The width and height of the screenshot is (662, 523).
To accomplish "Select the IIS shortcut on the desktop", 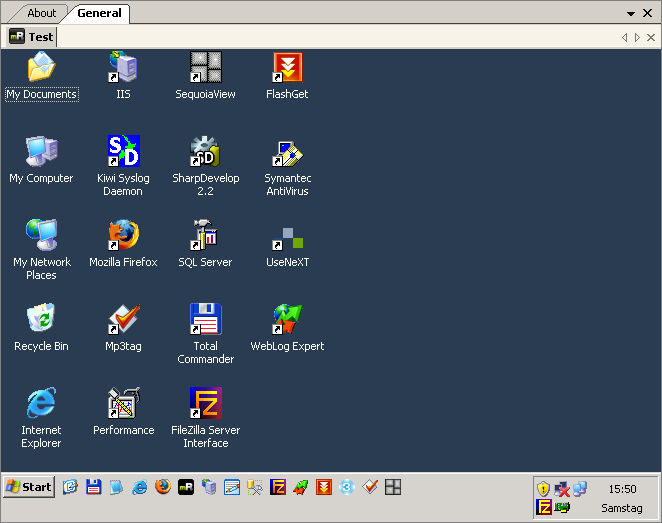I will point(123,76).
